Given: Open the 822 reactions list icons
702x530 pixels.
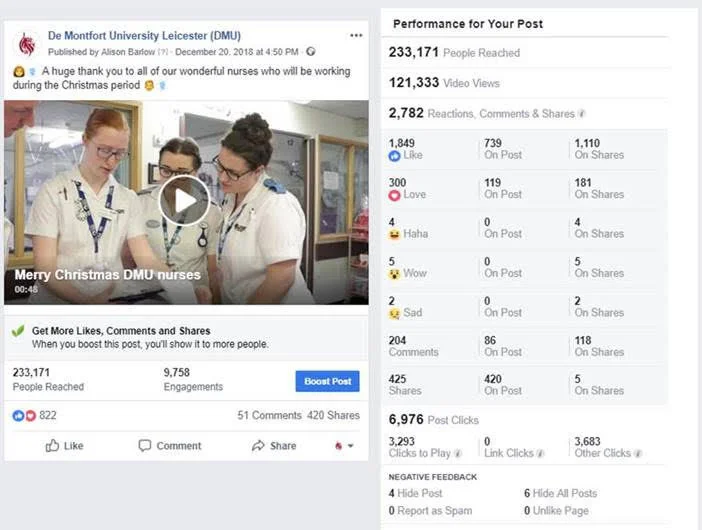Looking at the screenshot, I should 24,415.
